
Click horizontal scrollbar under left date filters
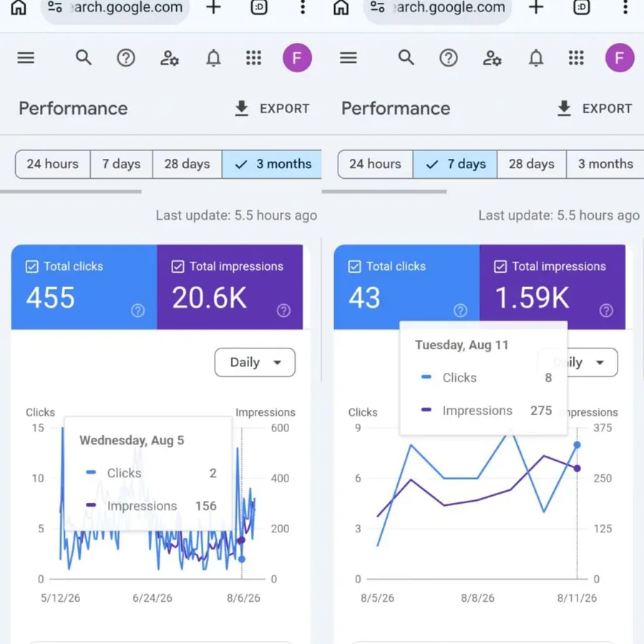click(71, 191)
